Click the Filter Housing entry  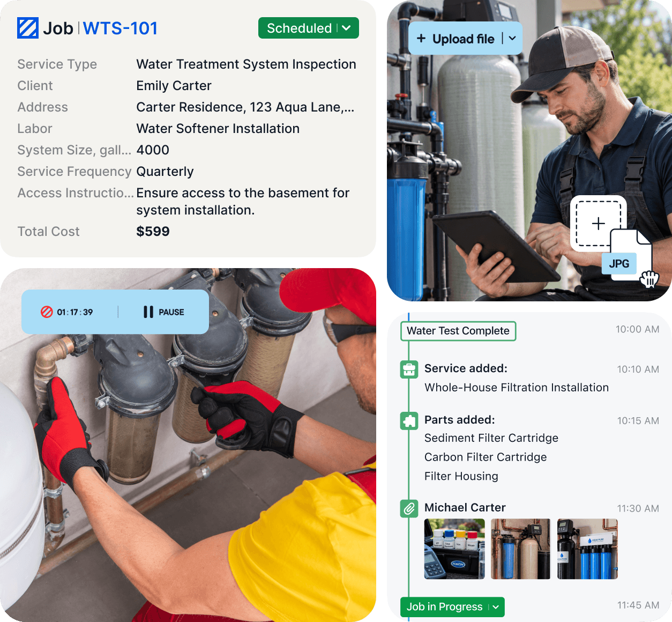pyautogui.click(x=461, y=477)
